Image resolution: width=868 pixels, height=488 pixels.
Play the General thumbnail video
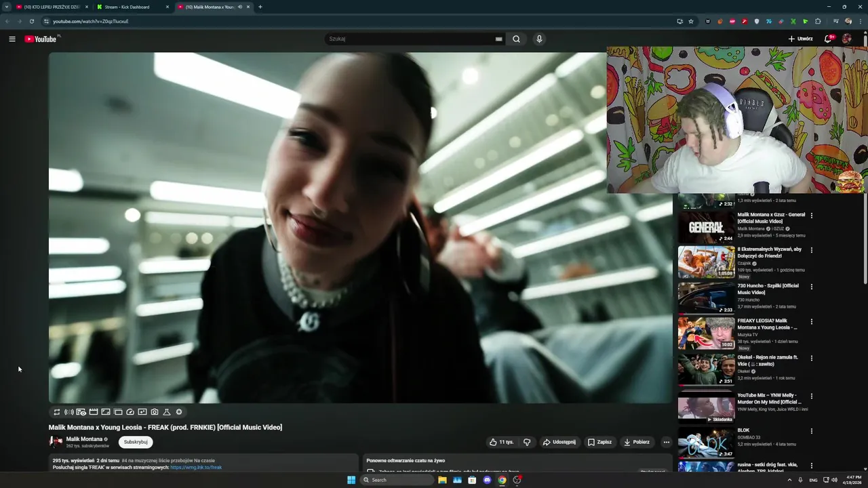[x=706, y=228]
